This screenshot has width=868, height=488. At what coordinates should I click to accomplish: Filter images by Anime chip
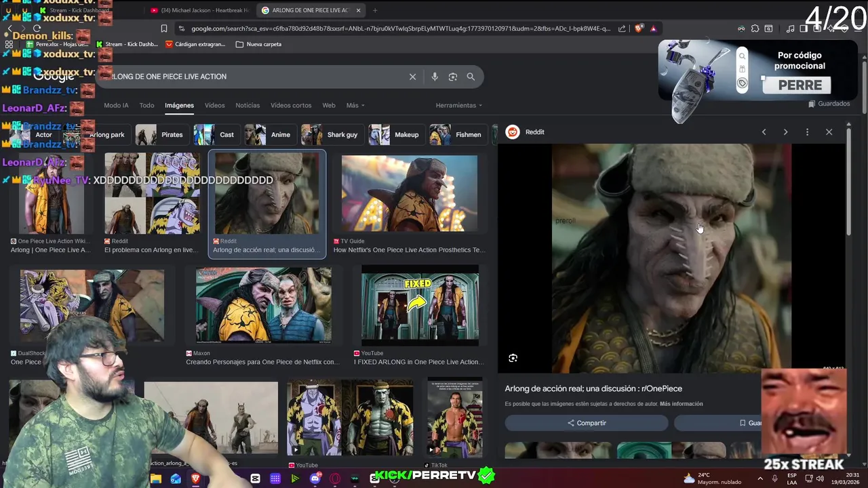[269, 135]
